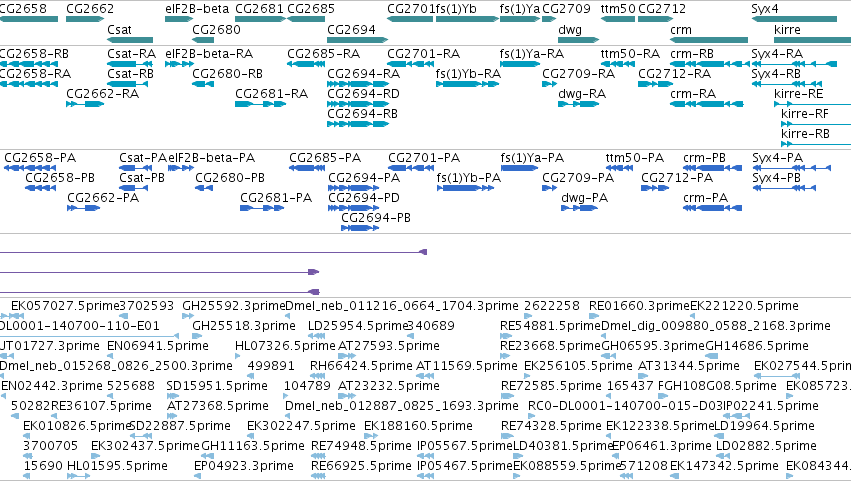This screenshot has width=851, height=481.
Task: Click protein crm-PB
Action: pos(713,168)
